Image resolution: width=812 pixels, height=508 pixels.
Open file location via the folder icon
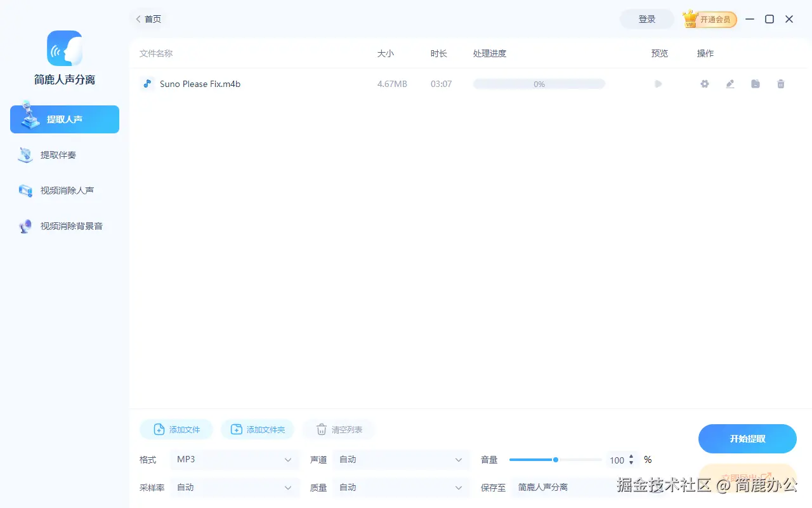coord(755,83)
